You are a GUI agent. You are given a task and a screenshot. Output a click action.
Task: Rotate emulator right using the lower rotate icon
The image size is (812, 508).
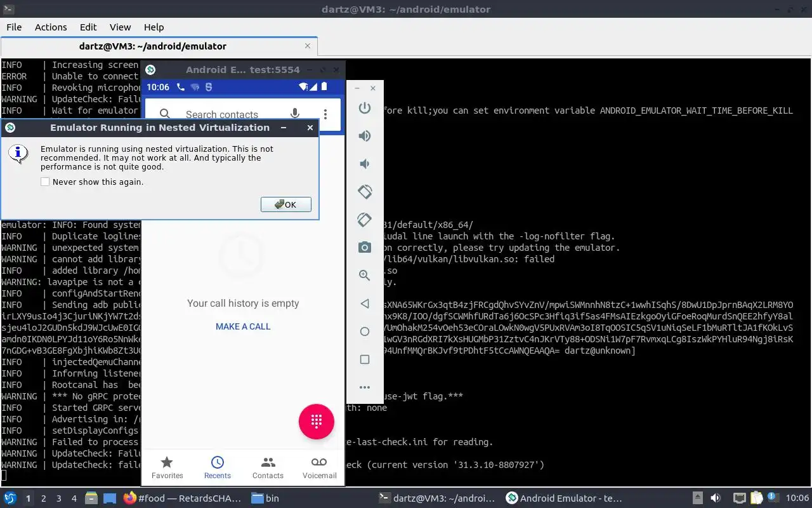point(365,220)
